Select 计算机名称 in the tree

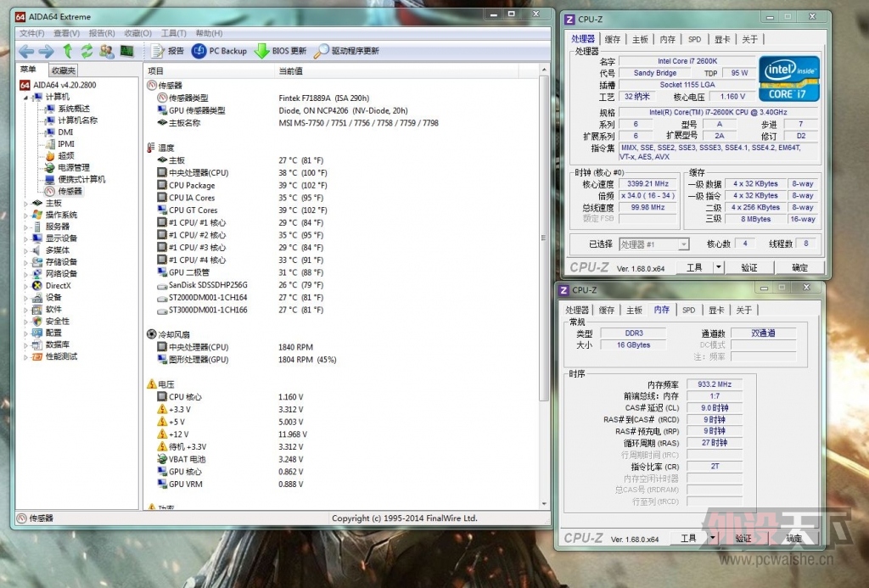(x=71, y=120)
